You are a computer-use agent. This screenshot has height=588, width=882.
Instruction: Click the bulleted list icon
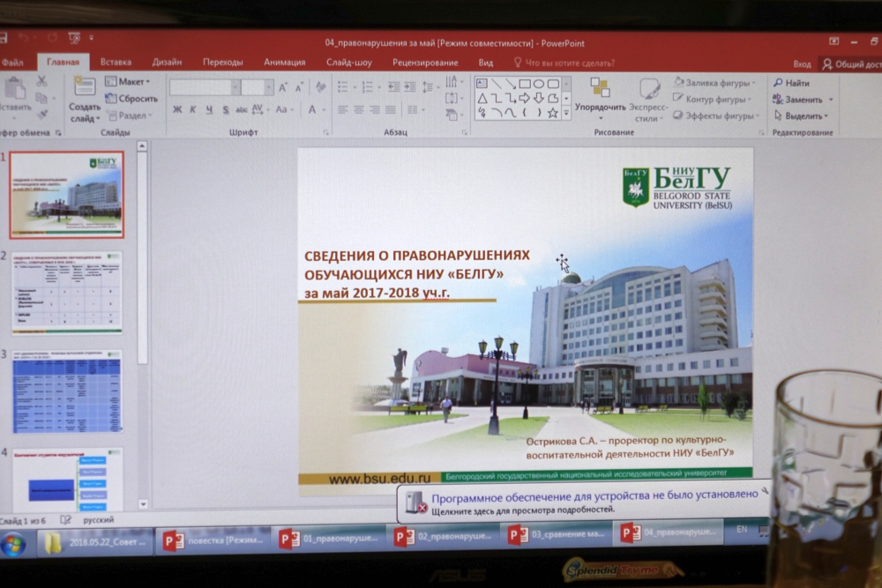point(342,86)
